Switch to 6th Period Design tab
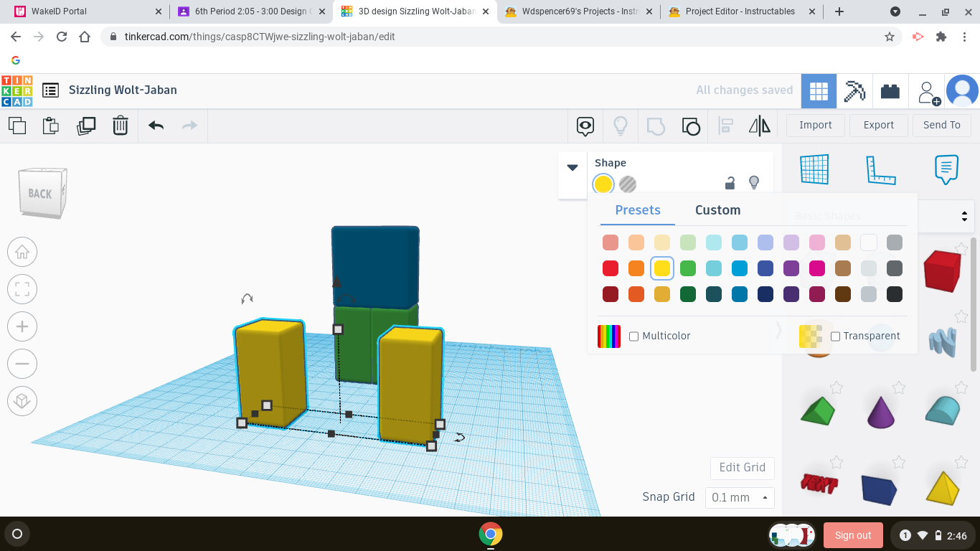Screen dimensions: 980x551 click(x=251, y=11)
